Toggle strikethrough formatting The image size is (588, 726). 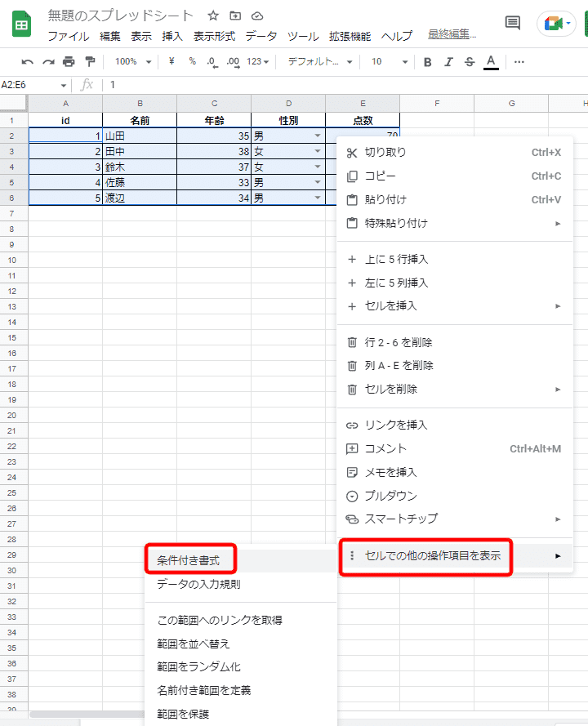470,61
